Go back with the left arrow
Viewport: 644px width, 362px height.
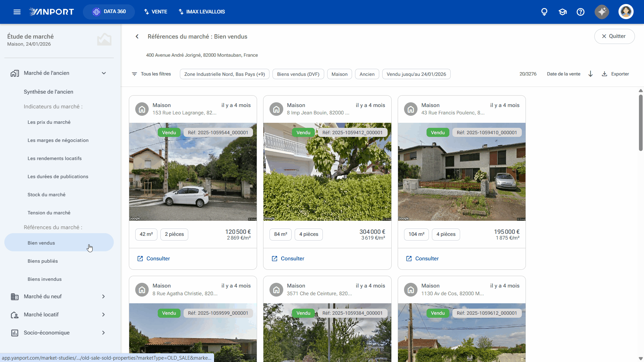coord(137,37)
